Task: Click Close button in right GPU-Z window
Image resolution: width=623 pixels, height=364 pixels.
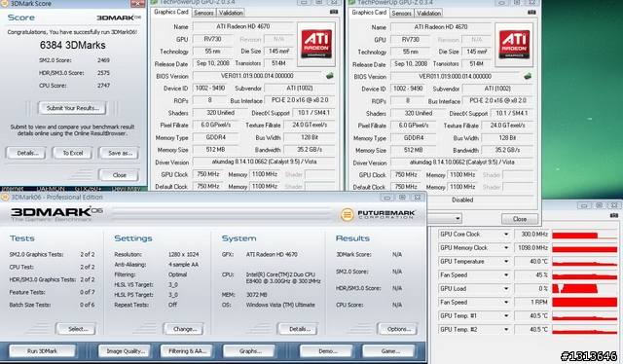Action: tap(520, 219)
